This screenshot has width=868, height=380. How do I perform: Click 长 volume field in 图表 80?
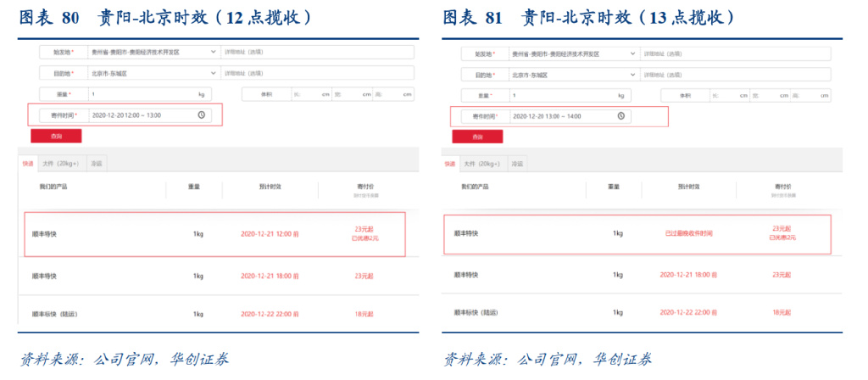coord(310,94)
